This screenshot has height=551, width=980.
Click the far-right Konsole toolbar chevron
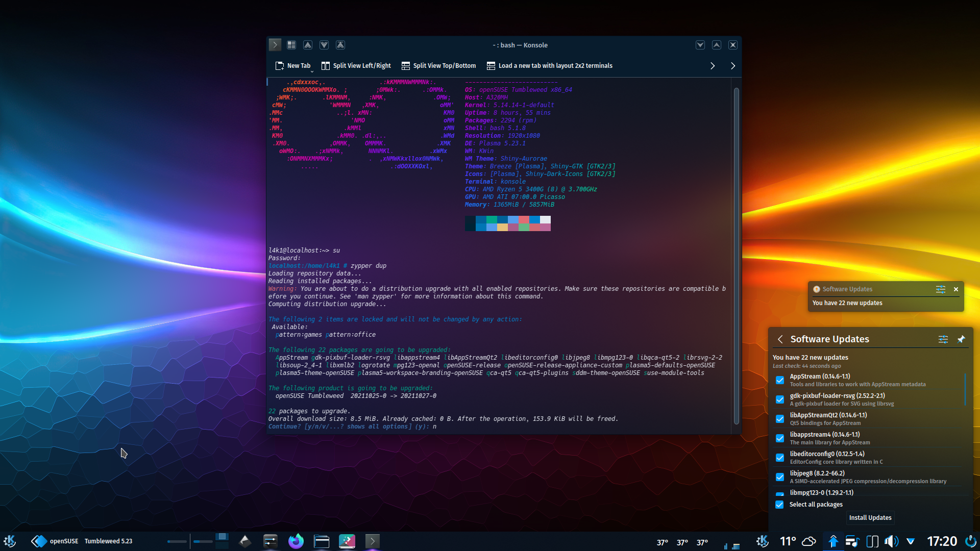tap(733, 66)
